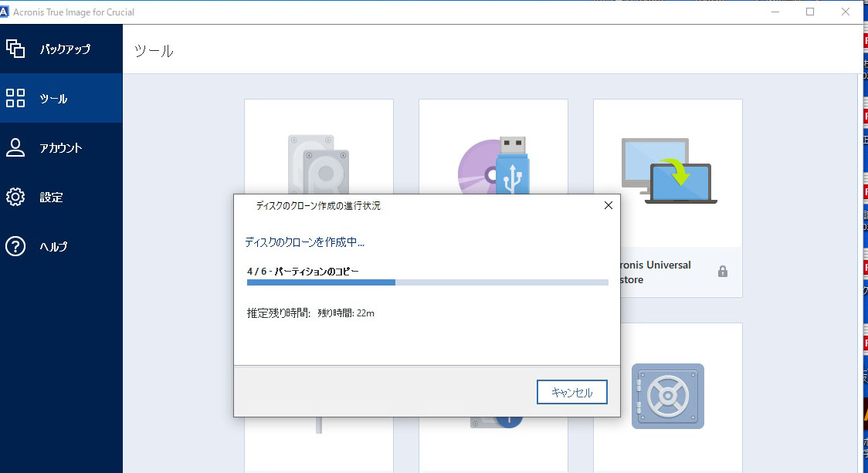Screen dimensions: 868x473
Task: Minimize the Acronis True Image window
Action: 775,12
